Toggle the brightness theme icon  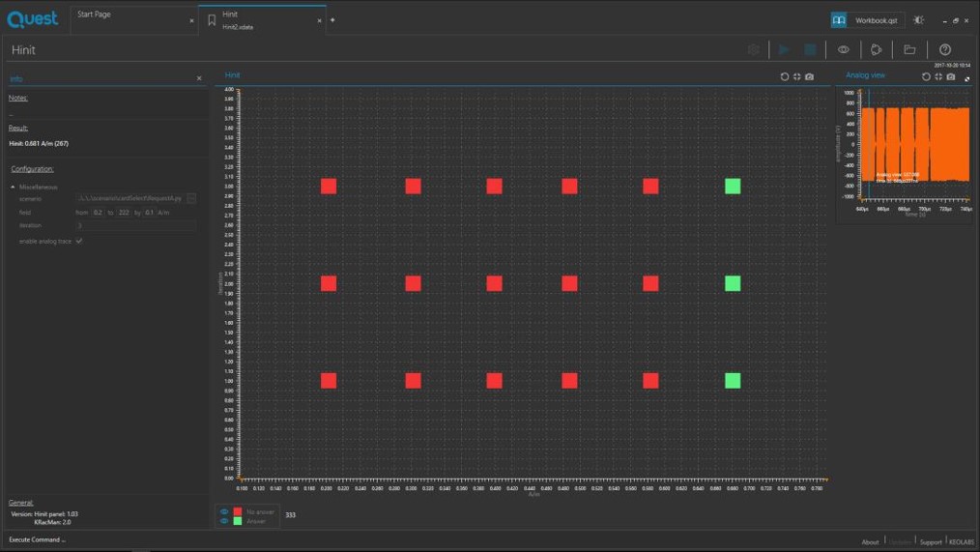pyautogui.click(x=918, y=20)
